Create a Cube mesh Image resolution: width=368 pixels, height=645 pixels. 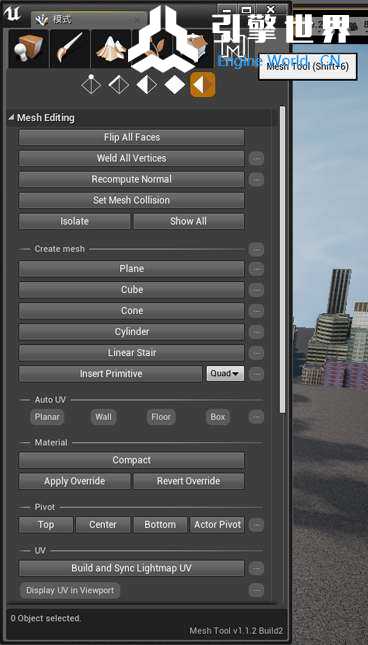point(132,290)
